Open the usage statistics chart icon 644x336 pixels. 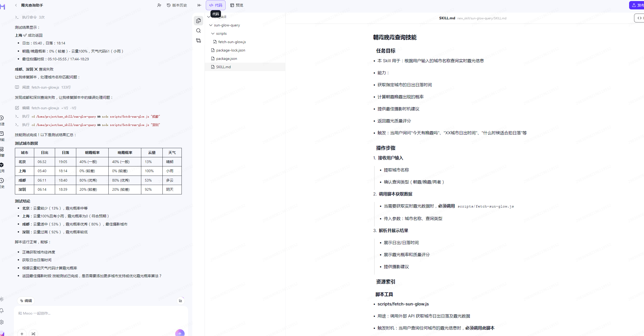180,300
